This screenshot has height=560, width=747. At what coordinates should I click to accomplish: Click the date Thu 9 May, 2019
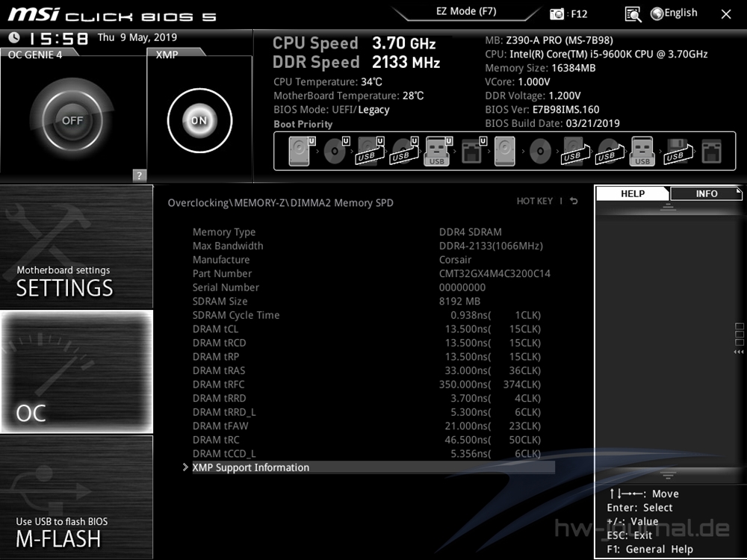[x=137, y=37]
